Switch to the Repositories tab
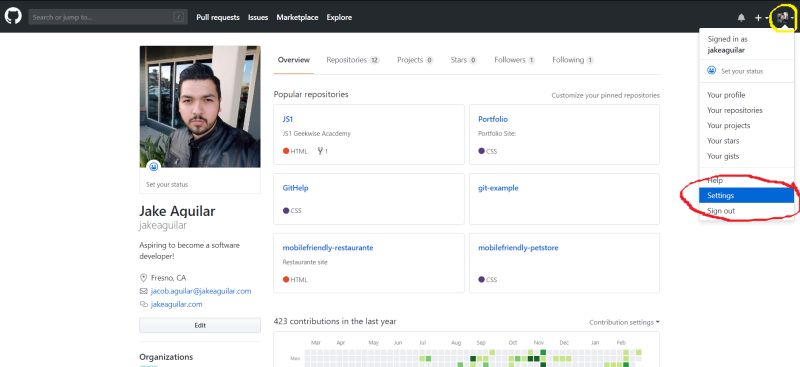 tap(353, 60)
